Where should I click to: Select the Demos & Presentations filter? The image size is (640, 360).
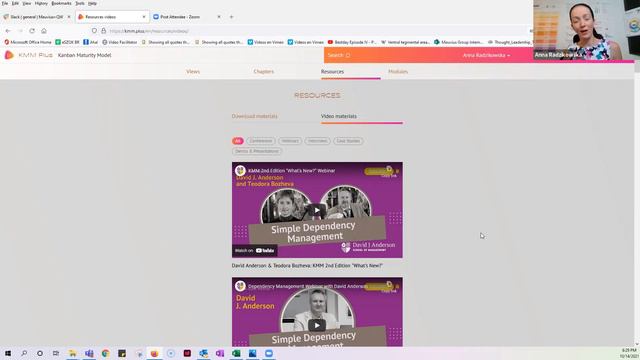point(257,151)
